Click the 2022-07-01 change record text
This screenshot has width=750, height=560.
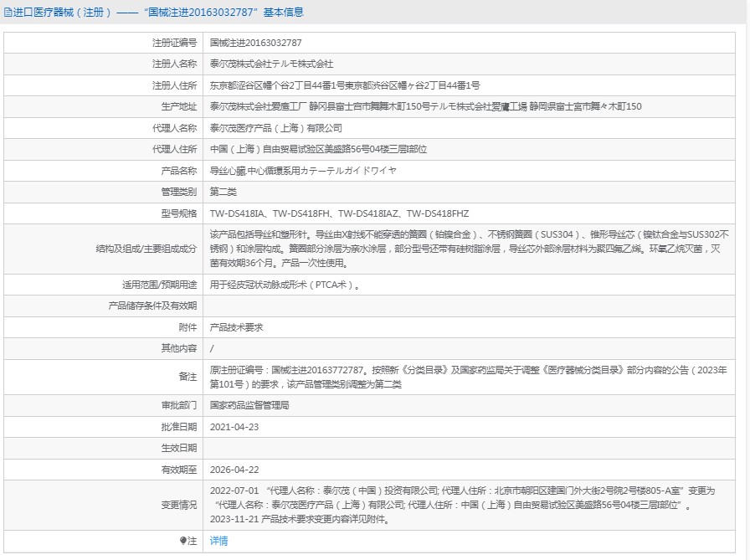click(x=462, y=497)
